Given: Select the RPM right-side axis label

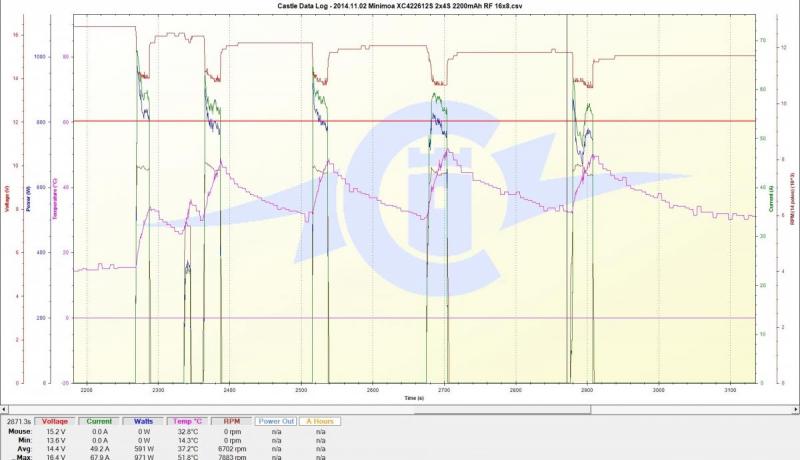Looking at the screenshot, I should 793,200.
